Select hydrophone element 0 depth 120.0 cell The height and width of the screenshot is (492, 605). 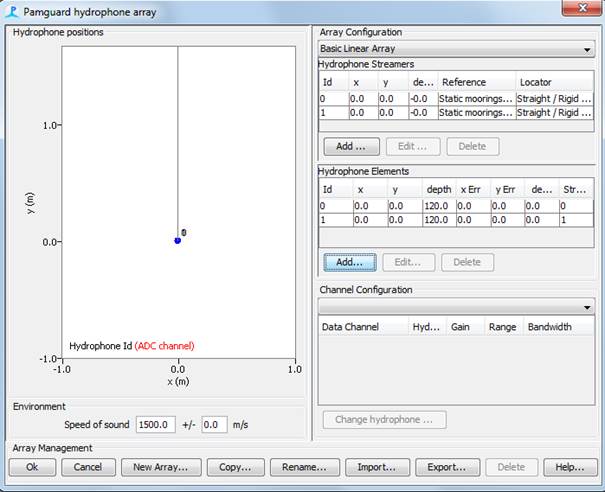pyautogui.click(x=439, y=206)
